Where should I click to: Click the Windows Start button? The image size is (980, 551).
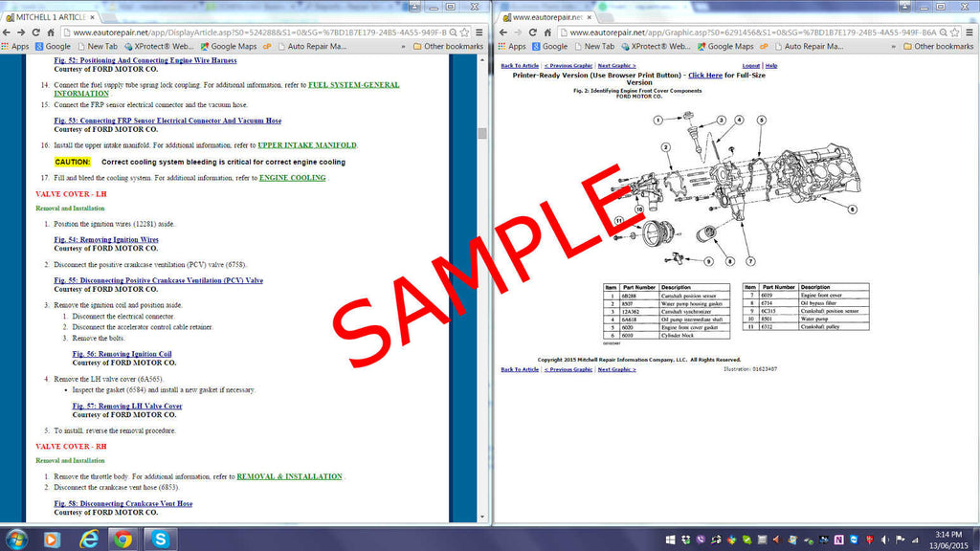click(16, 539)
